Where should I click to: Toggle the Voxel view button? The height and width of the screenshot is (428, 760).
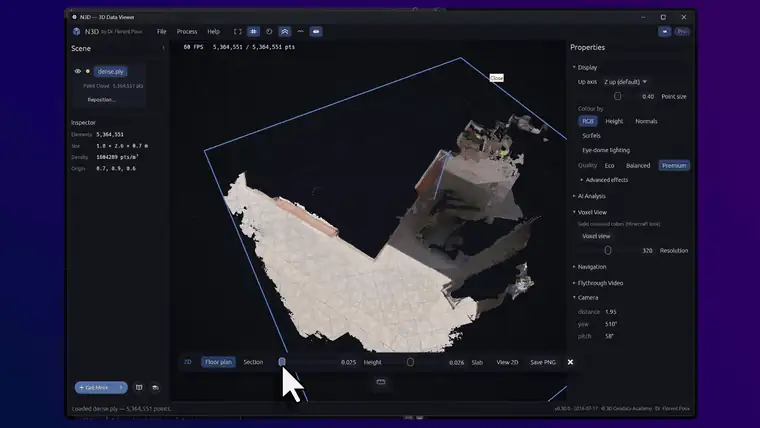click(596, 236)
